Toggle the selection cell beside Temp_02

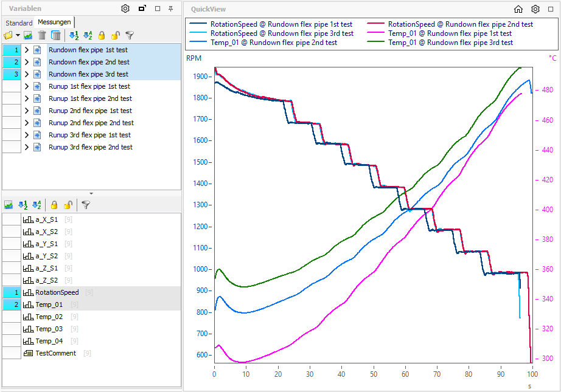click(x=11, y=317)
